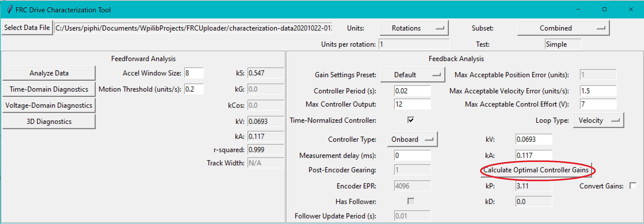Open the Subset Combined dropdown
This screenshot has width=644, height=224.
coord(563,28)
